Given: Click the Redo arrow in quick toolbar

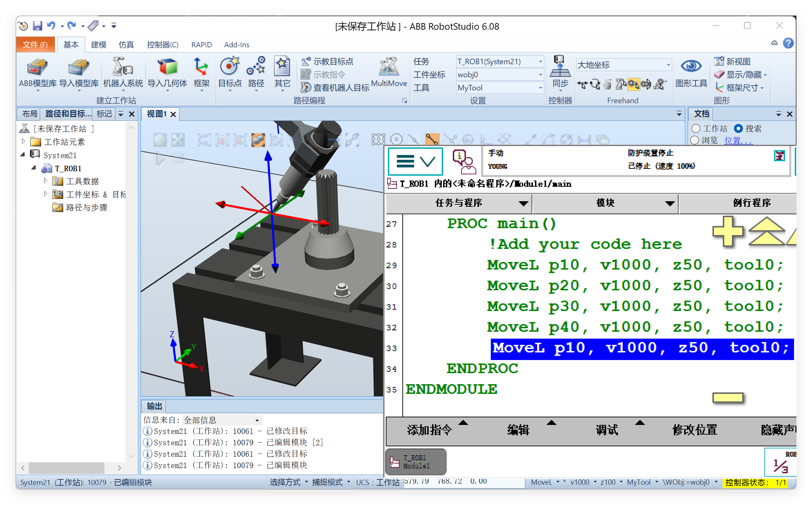Looking at the screenshot, I should 71,26.
